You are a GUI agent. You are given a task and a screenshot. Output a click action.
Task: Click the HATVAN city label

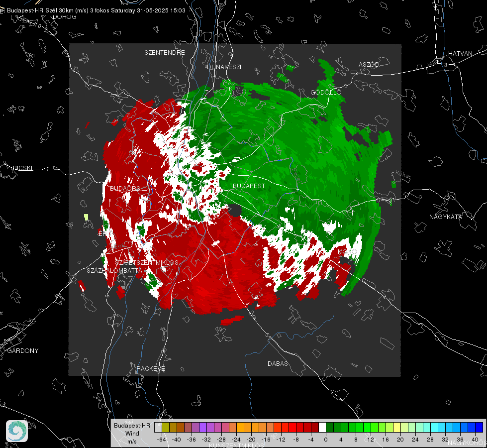tap(460, 53)
